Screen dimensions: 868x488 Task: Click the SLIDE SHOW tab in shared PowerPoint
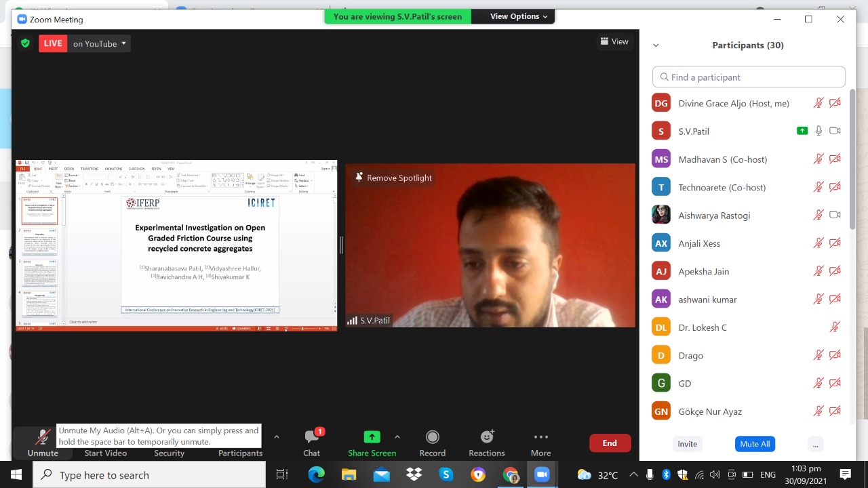pyautogui.click(x=136, y=169)
